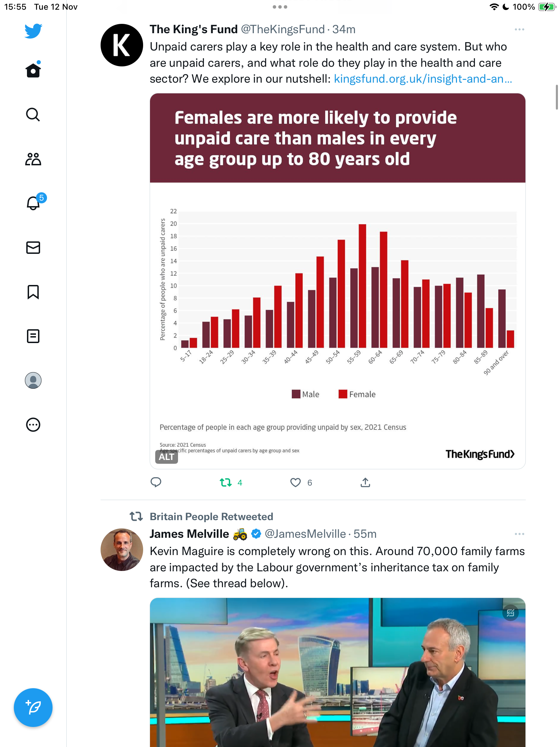Open Lists icon in sidebar
Viewport: 560px width, 747px height.
[33, 336]
